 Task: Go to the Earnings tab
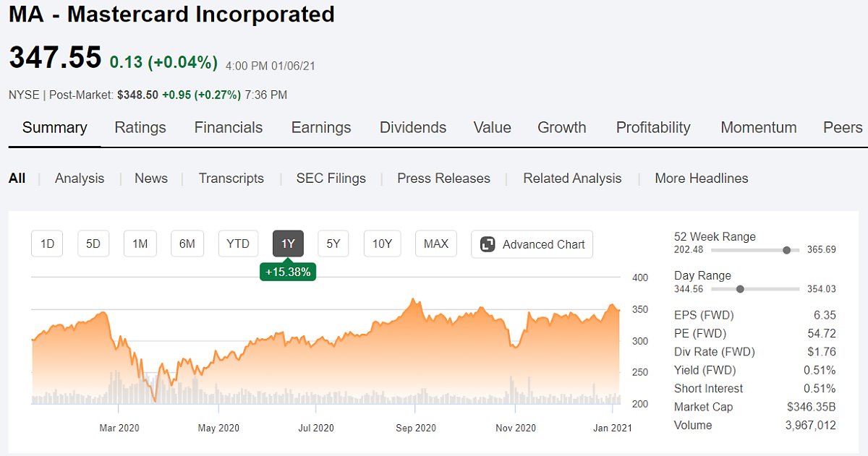click(x=321, y=128)
